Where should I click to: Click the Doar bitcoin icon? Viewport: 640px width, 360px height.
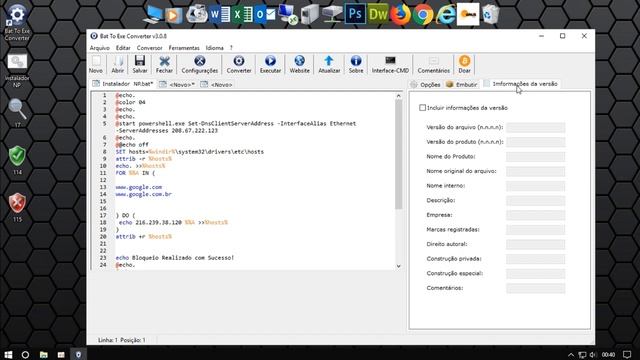(x=464, y=64)
